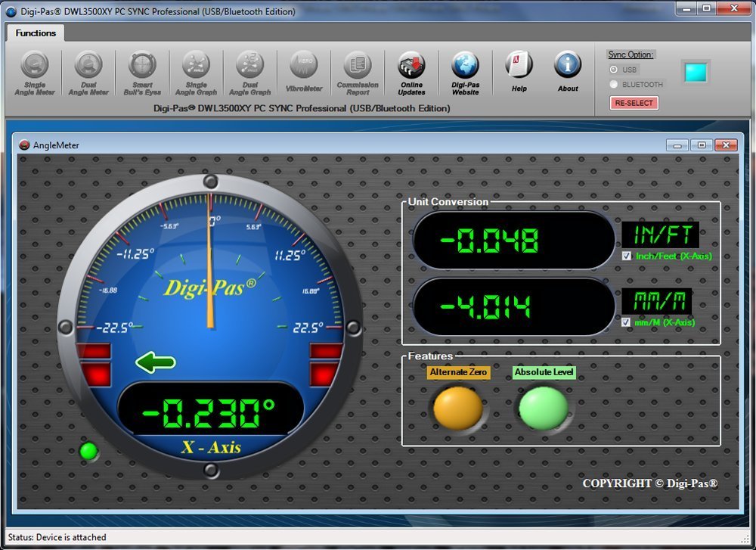
Task: Select the USB sync option
Action: pyautogui.click(x=614, y=70)
